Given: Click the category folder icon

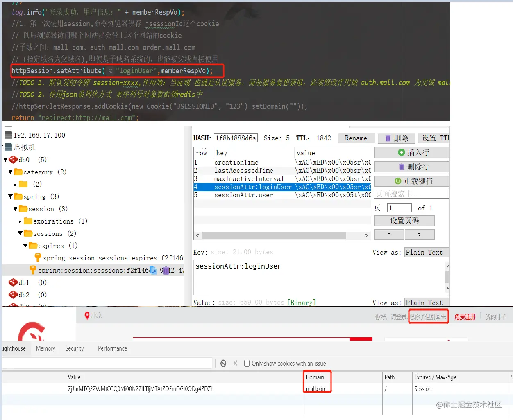Looking at the screenshot, I should [18, 172].
